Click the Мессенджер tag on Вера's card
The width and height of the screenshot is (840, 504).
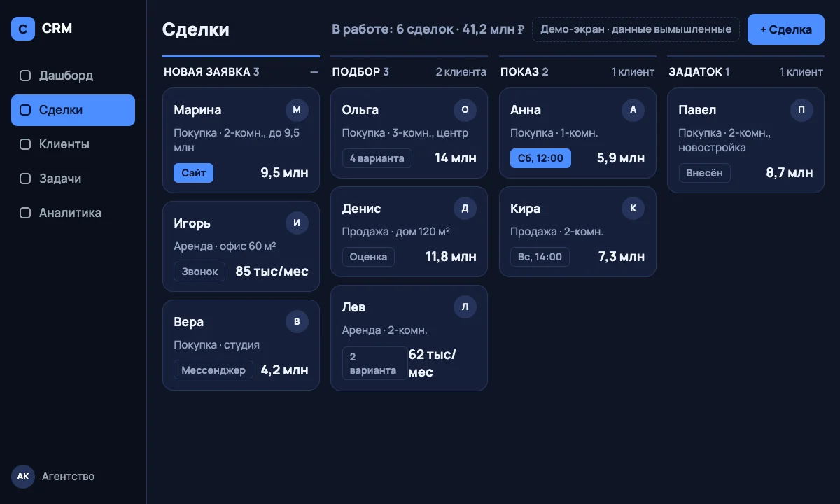213,370
